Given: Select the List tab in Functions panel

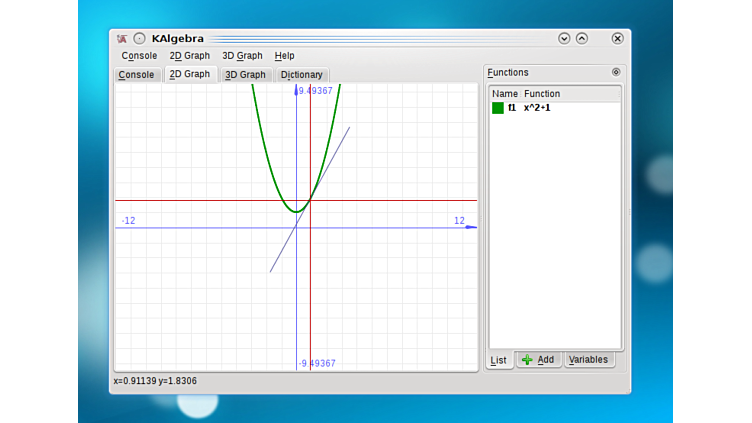Looking at the screenshot, I should 499,360.
